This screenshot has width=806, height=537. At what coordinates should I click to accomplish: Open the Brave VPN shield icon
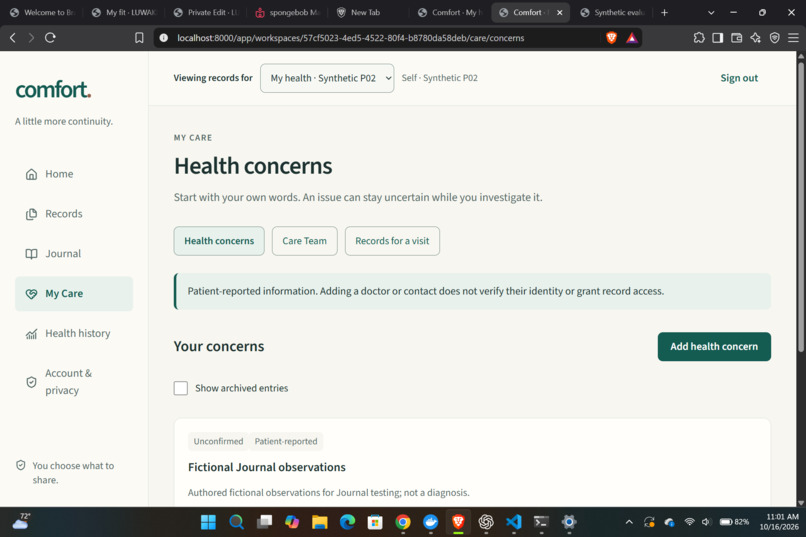[775, 38]
